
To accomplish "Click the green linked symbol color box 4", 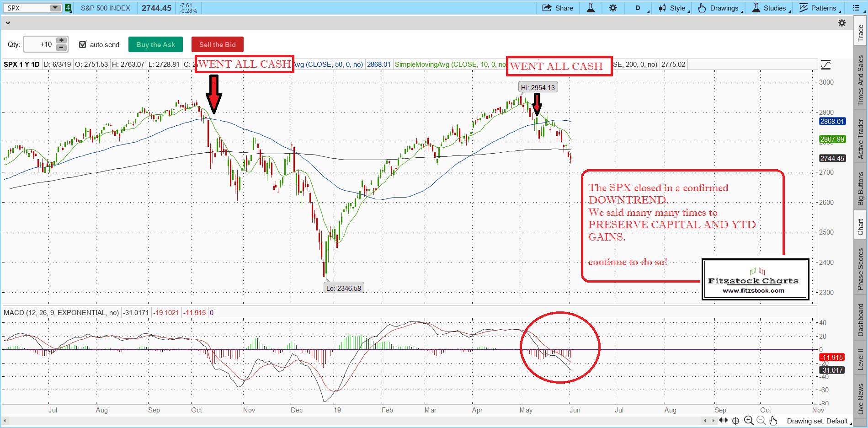I will pos(68,8).
